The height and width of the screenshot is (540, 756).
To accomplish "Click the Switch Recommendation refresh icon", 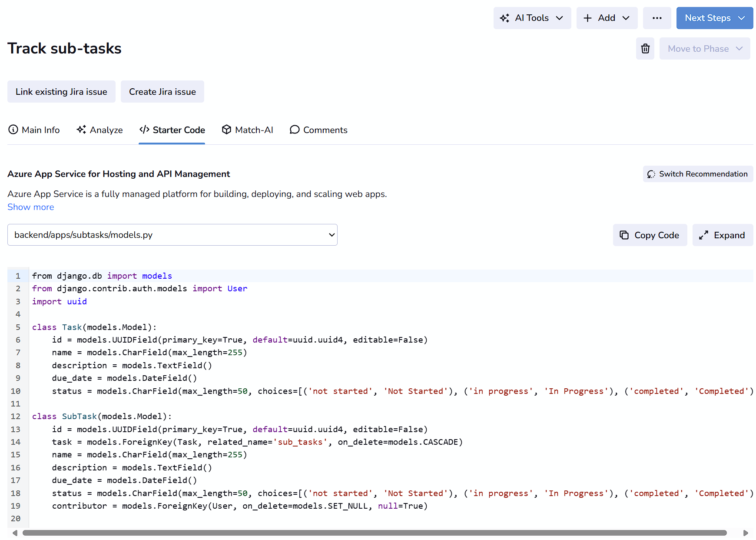I will click(x=651, y=174).
